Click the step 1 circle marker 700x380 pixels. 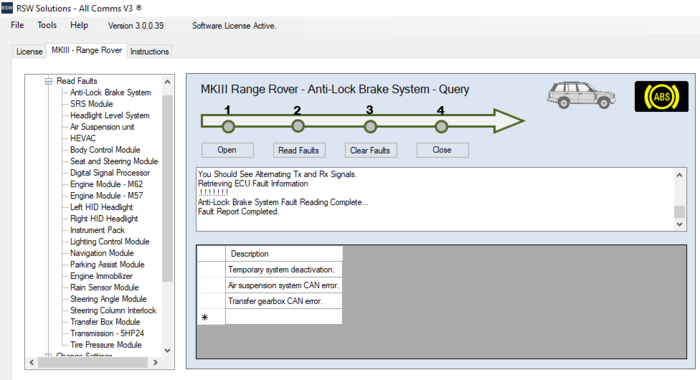pos(228,127)
